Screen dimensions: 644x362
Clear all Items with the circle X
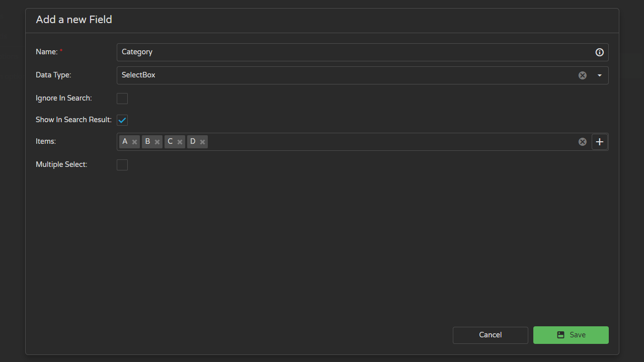pyautogui.click(x=582, y=142)
